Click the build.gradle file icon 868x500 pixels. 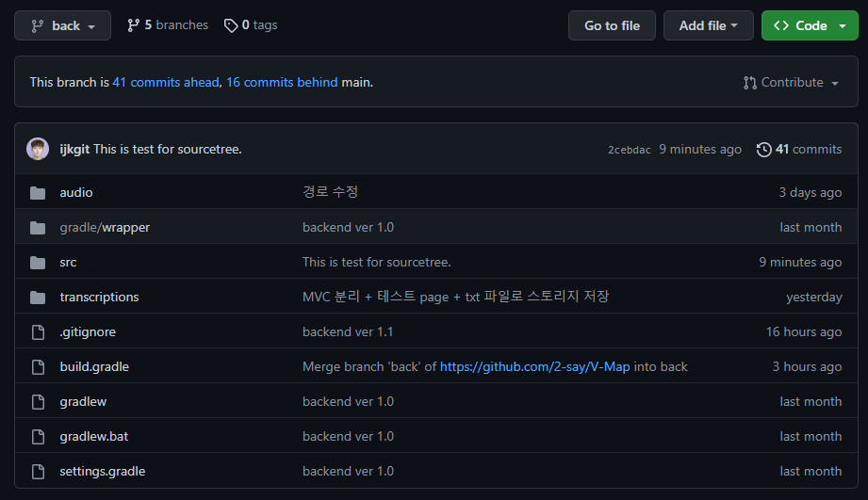[38, 366]
